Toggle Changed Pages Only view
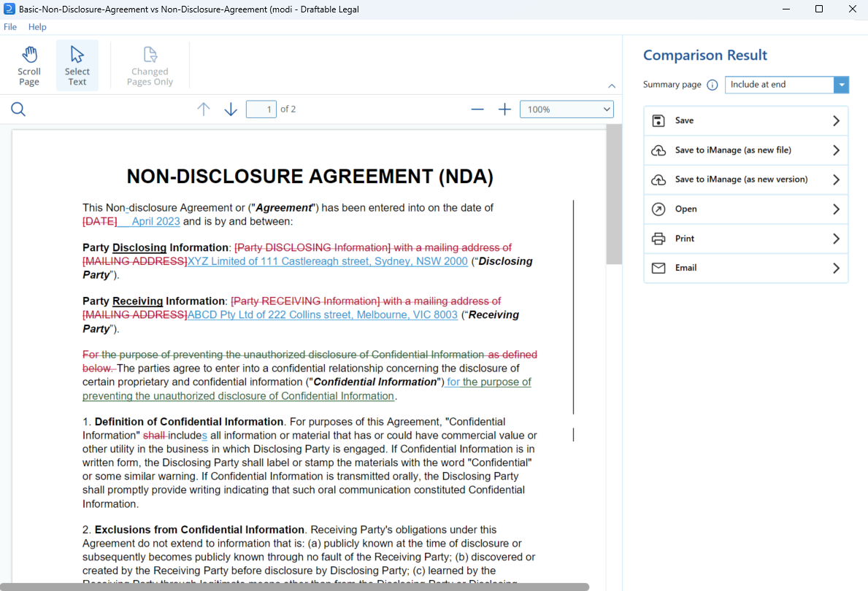Image resolution: width=868 pixels, height=591 pixels. coord(150,65)
